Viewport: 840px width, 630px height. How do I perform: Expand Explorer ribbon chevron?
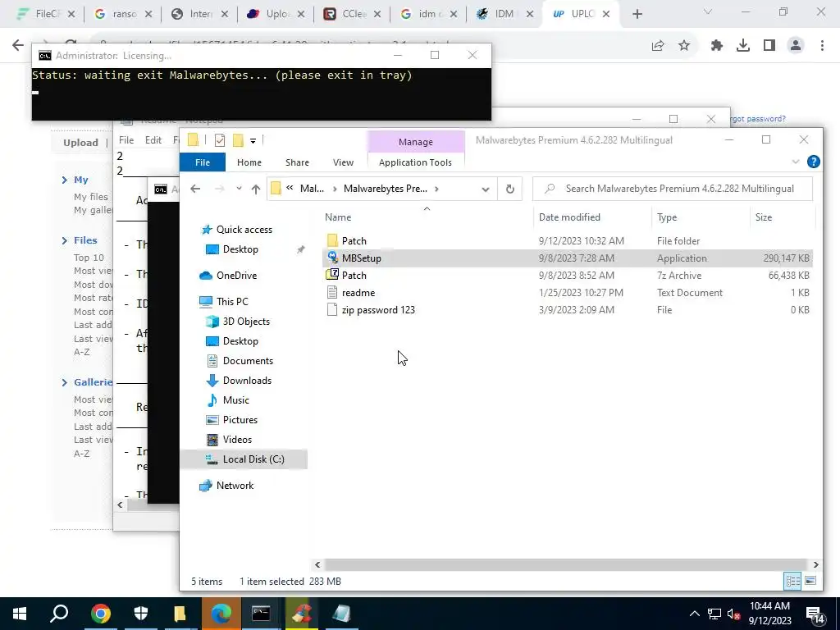coord(796,162)
